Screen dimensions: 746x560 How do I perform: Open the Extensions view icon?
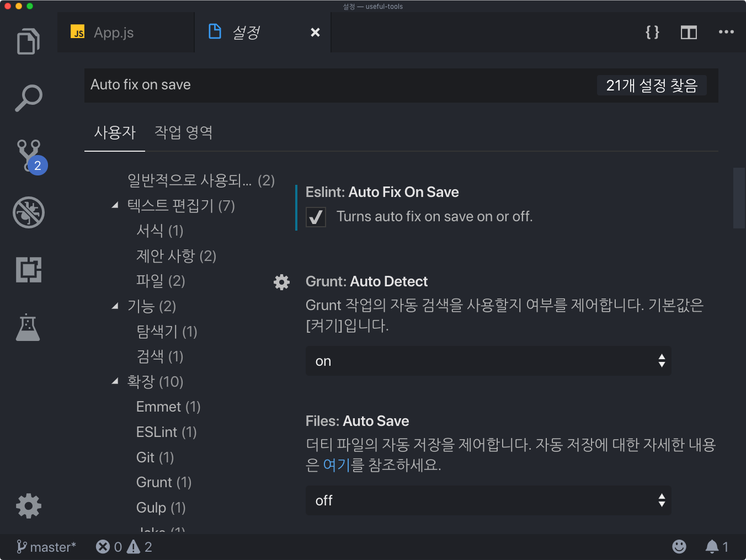tap(29, 270)
